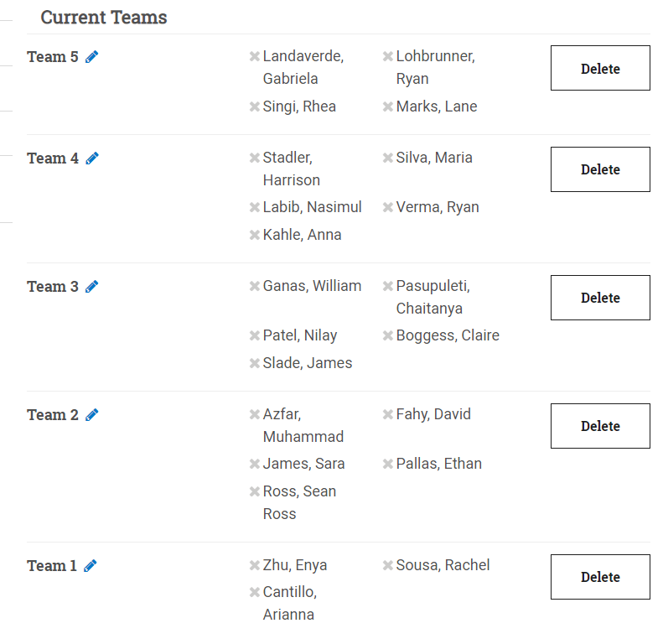The width and height of the screenshot is (663, 644).
Task: Remove Boggess, Claire with the x icon
Action: 388,335
